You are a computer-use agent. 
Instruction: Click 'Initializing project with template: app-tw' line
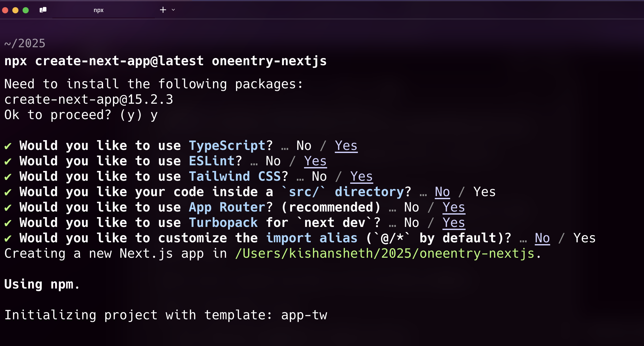coord(166,315)
